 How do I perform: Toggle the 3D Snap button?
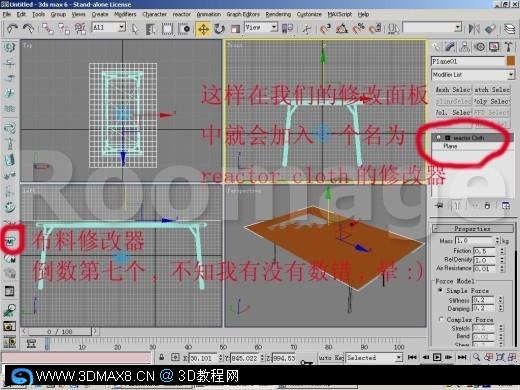point(325,29)
